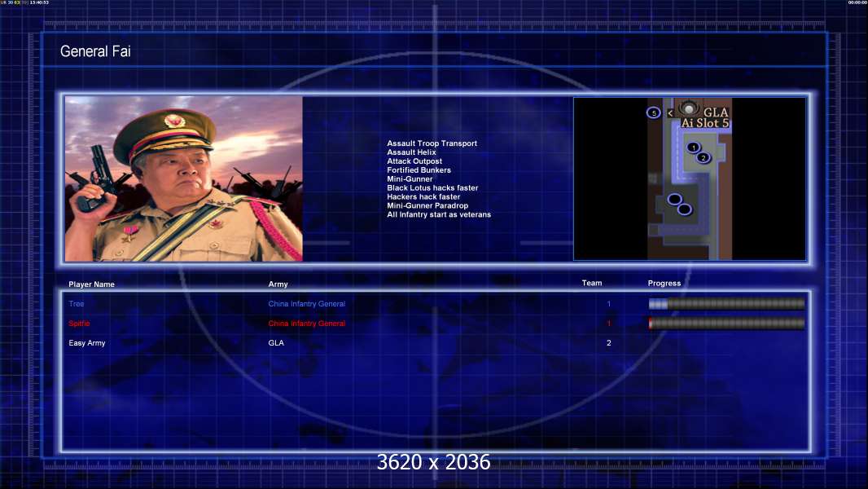Viewport: 868px width, 489px height.
Task: Click the "Progress" column header
Action: [664, 283]
